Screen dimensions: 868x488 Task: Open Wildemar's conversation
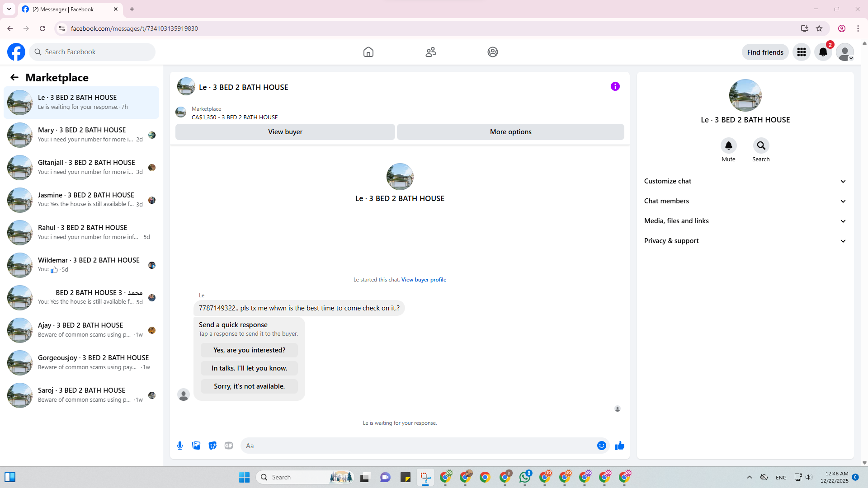(x=81, y=265)
